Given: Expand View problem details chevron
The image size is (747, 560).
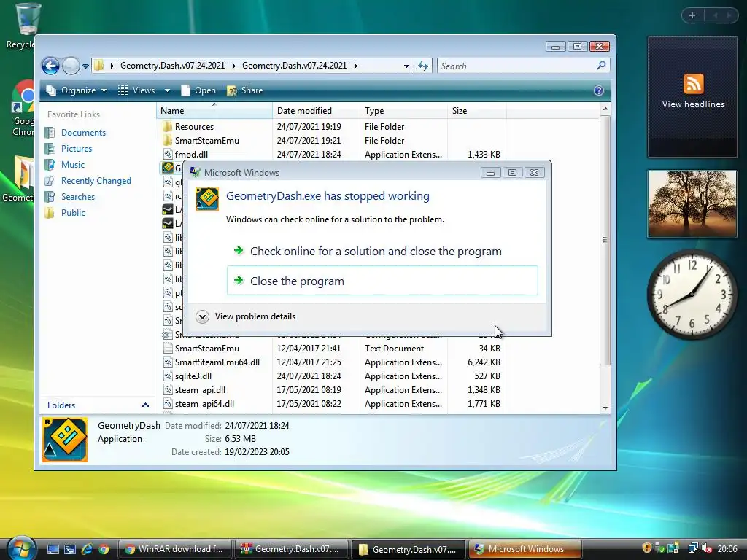Looking at the screenshot, I should [202, 316].
